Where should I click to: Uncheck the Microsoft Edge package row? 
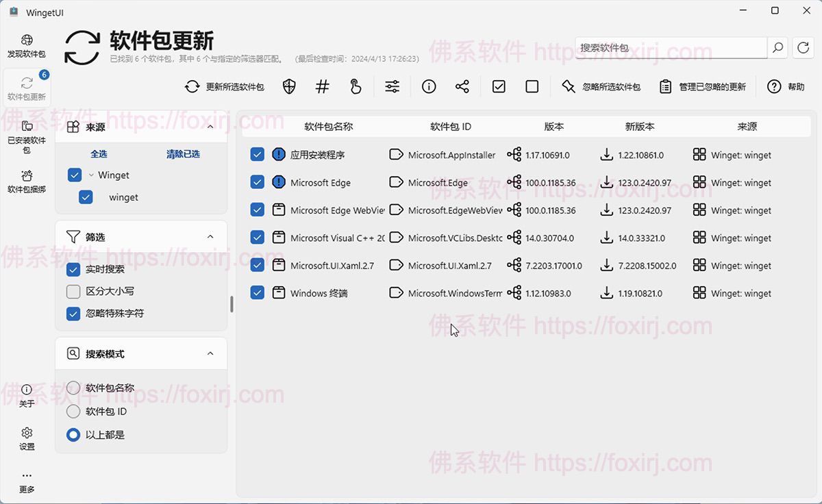coord(257,182)
